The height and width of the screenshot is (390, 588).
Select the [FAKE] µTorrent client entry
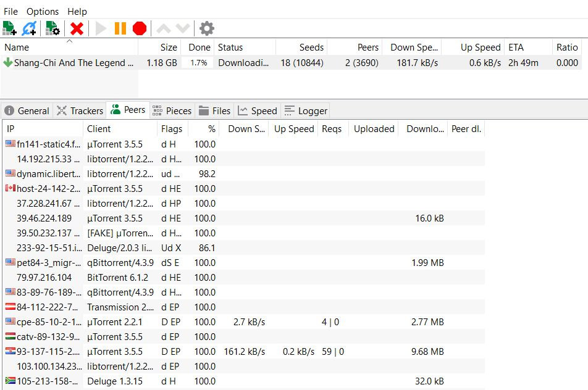pos(120,233)
